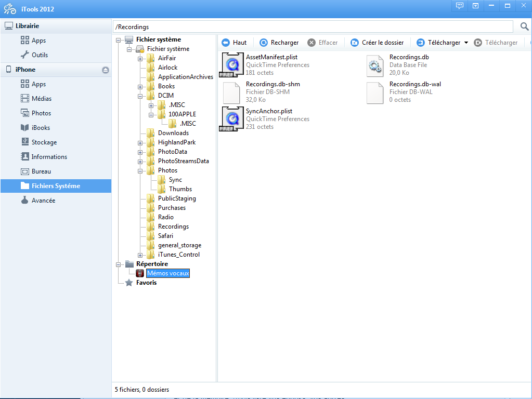Select the SyncAnchor.plist file icon
Viewport: 532px width, 399px height.
coord(231,119)
